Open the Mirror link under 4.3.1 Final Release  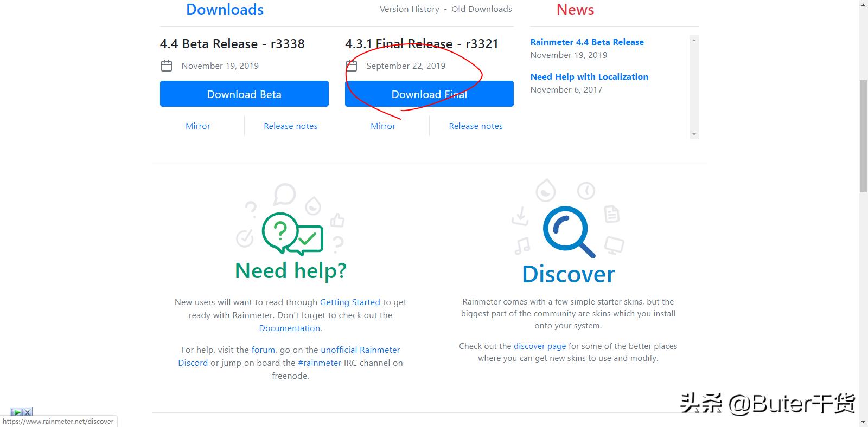[383, 126]
